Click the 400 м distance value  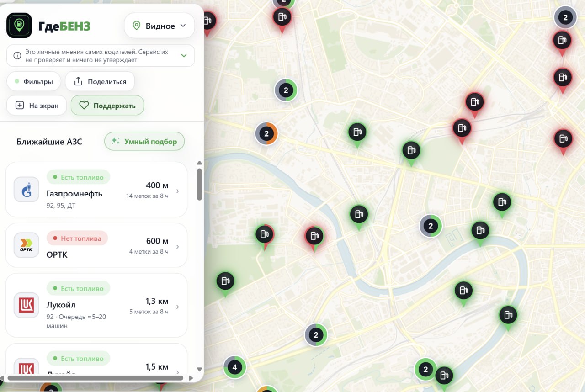[157, 185]
